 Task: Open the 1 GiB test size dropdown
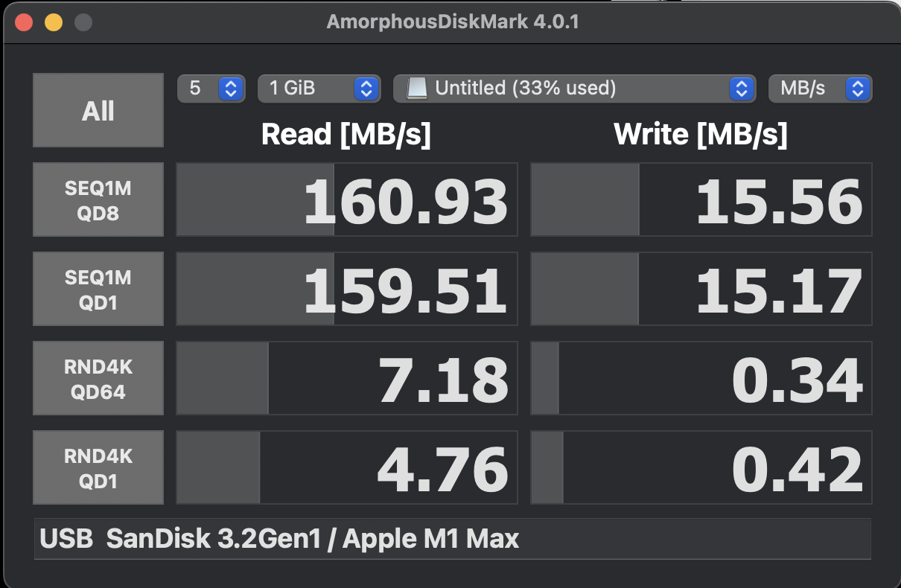319,89
